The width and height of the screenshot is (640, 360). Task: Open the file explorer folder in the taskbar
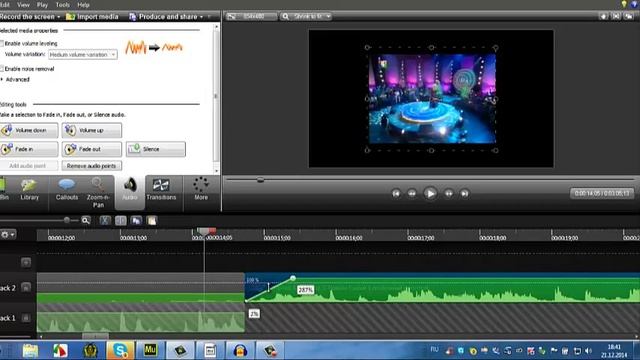30,350
